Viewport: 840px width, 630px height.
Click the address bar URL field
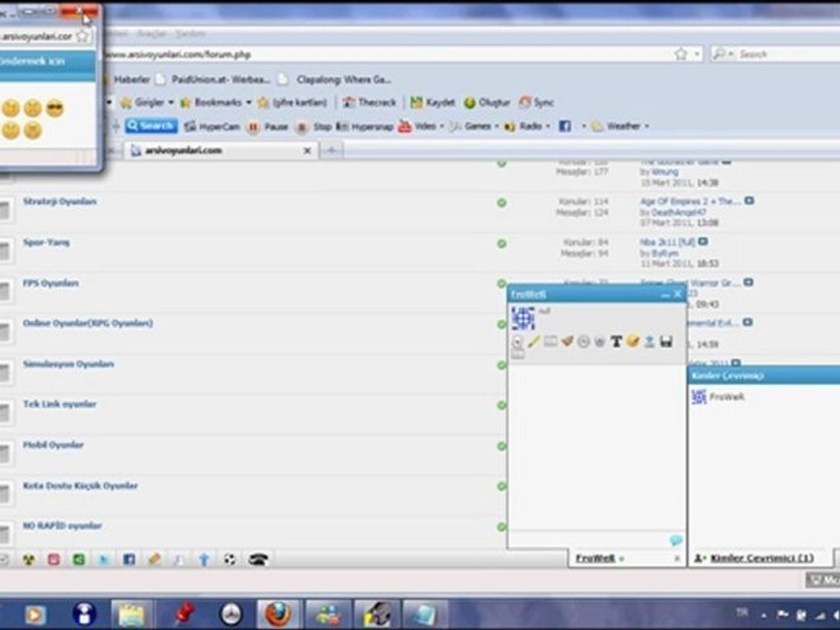386,54
